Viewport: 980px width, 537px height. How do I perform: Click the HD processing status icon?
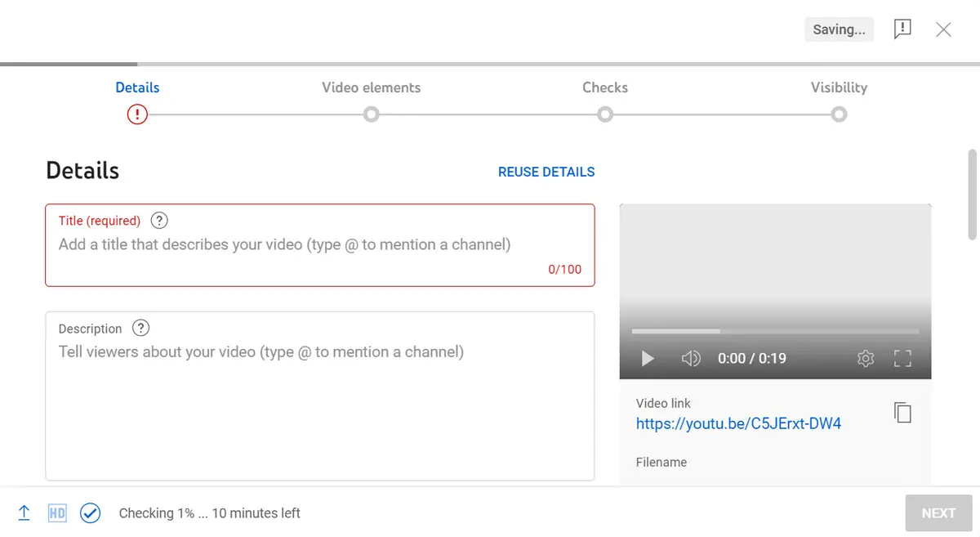click(57, 513)
